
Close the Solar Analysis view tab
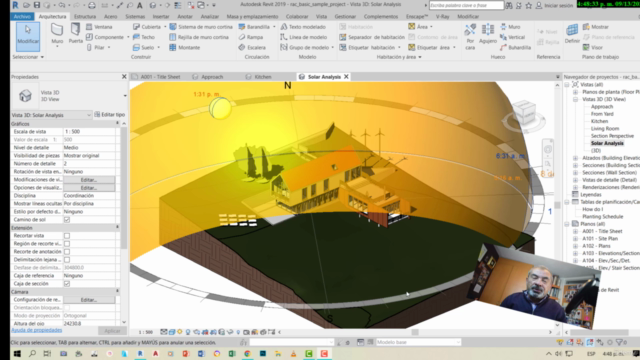point(346,77)
